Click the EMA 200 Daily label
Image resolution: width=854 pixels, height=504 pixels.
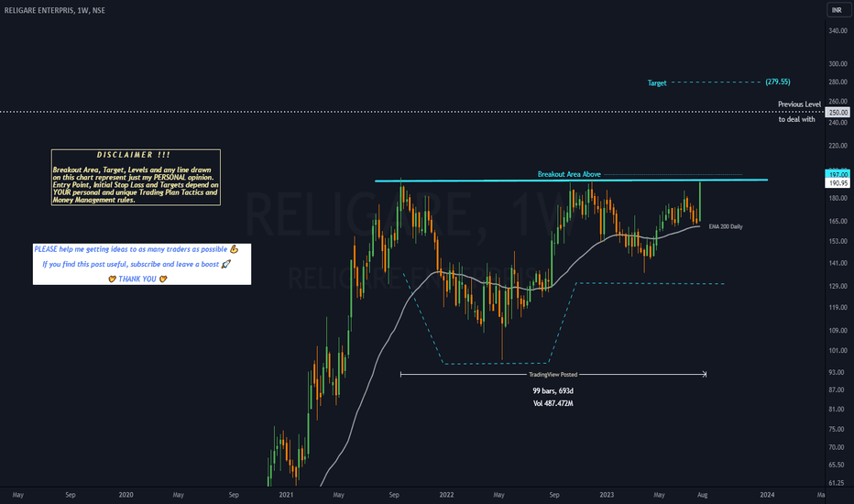(x=726, y=226)
